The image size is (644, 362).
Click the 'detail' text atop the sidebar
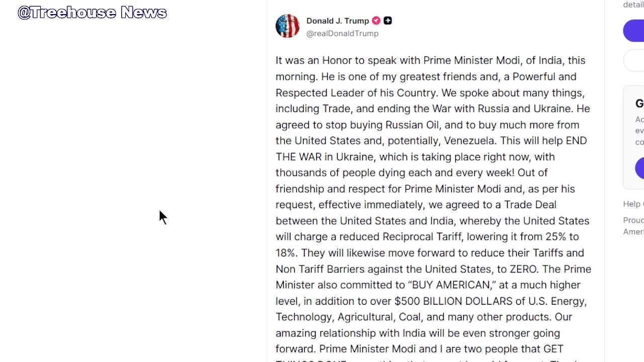coord(633,5)
